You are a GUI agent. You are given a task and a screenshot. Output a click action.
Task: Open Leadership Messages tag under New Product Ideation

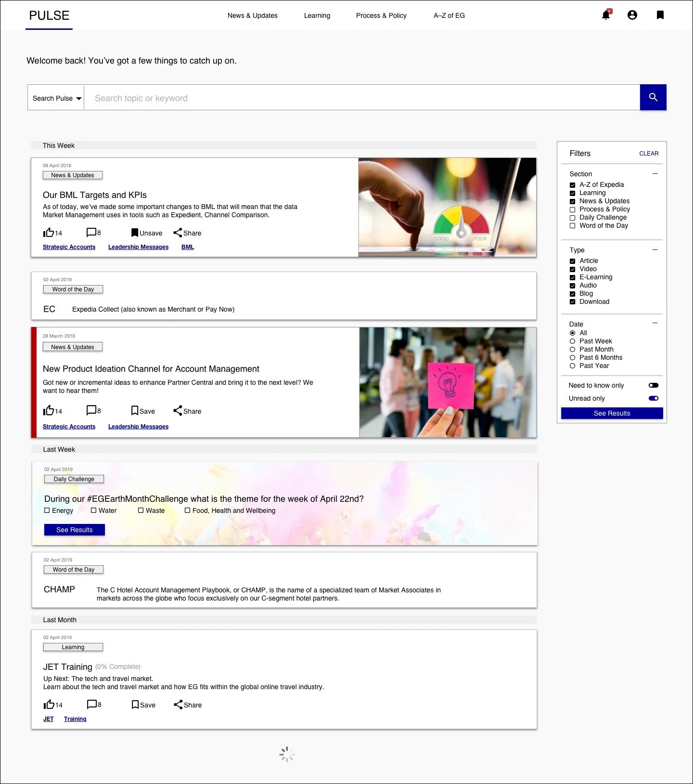[x=139, y=427]
